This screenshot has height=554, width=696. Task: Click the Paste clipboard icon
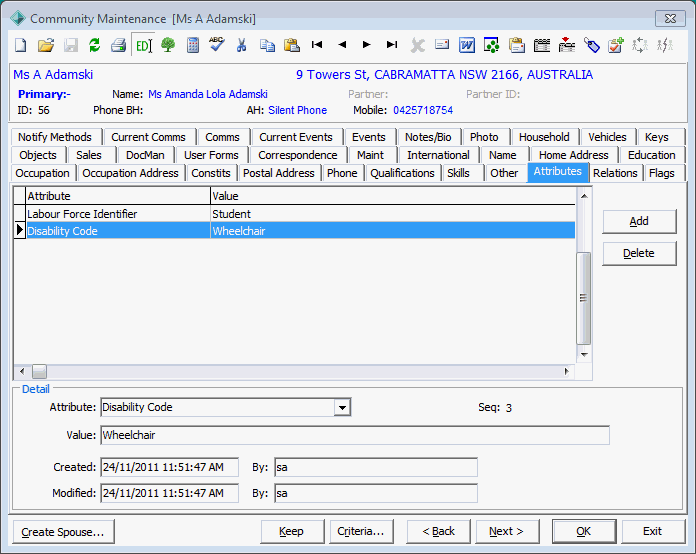pyautogui.click(x=292, y=45)
